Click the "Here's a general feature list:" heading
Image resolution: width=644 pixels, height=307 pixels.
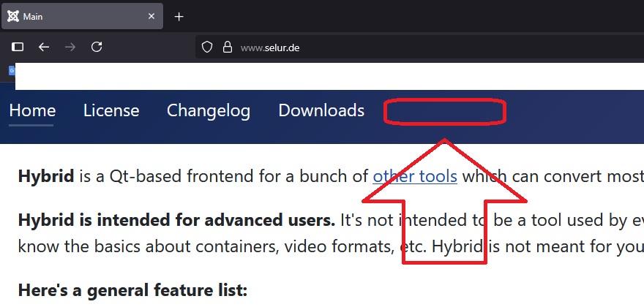pos(132,291)
